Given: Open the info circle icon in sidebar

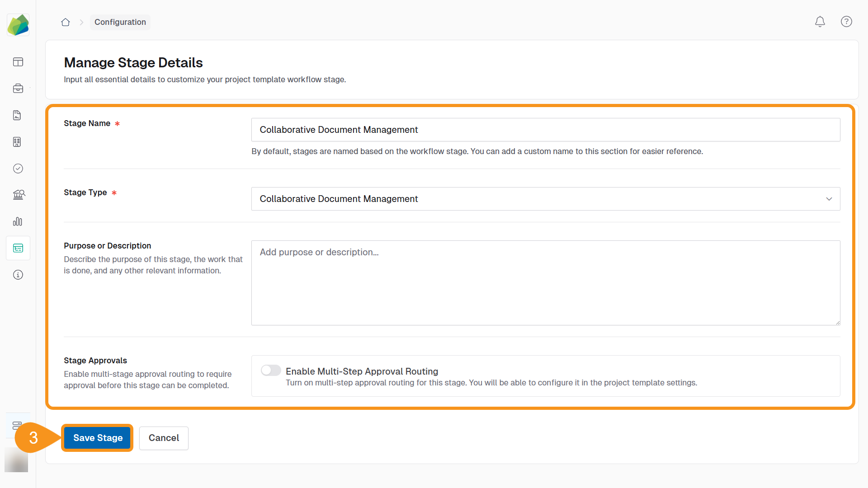Looking at the screenshot, I should (18, 274).
